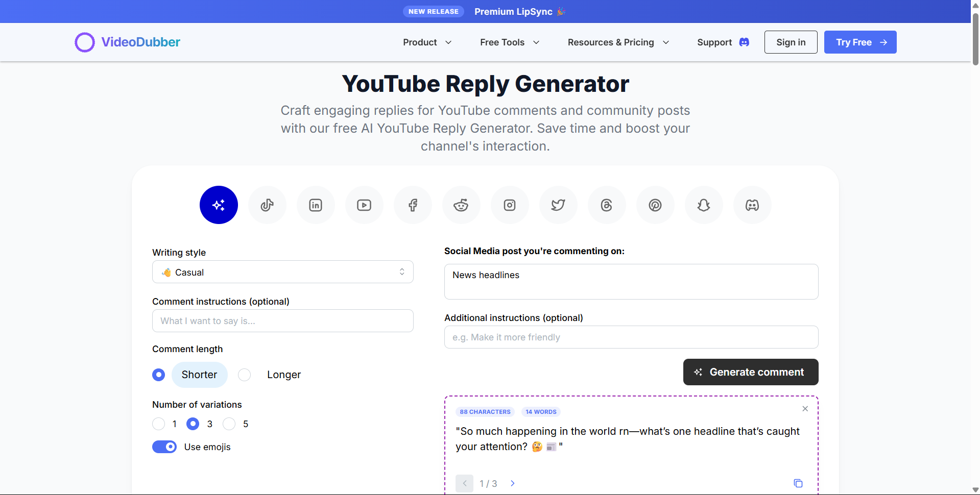Go to next comment variation
This screenshot has width=980, height=495.
tap(513, 483)
